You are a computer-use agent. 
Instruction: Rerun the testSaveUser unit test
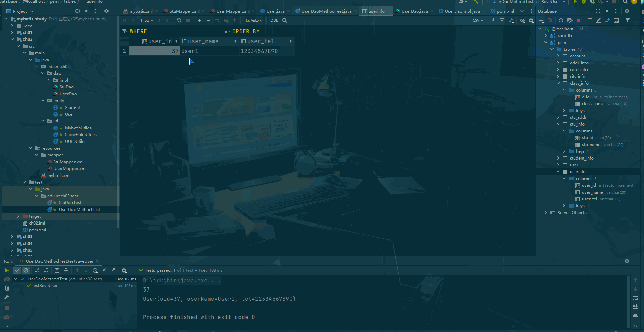[x=7, y=270]
